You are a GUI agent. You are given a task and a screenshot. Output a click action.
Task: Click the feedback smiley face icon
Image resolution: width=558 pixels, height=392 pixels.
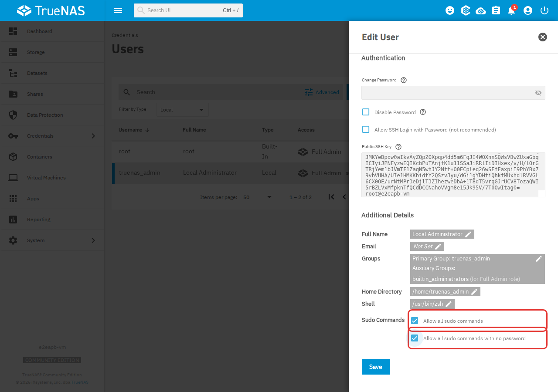tap(450, 10)
